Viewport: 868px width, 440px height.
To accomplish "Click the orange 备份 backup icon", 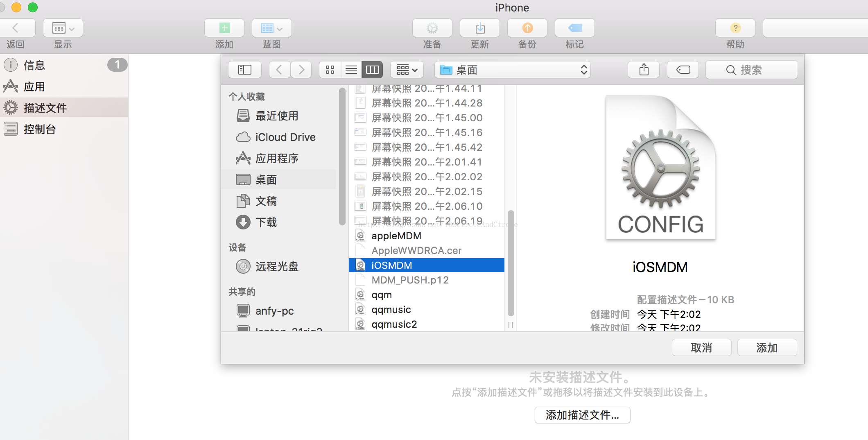I will pos(527,28).
